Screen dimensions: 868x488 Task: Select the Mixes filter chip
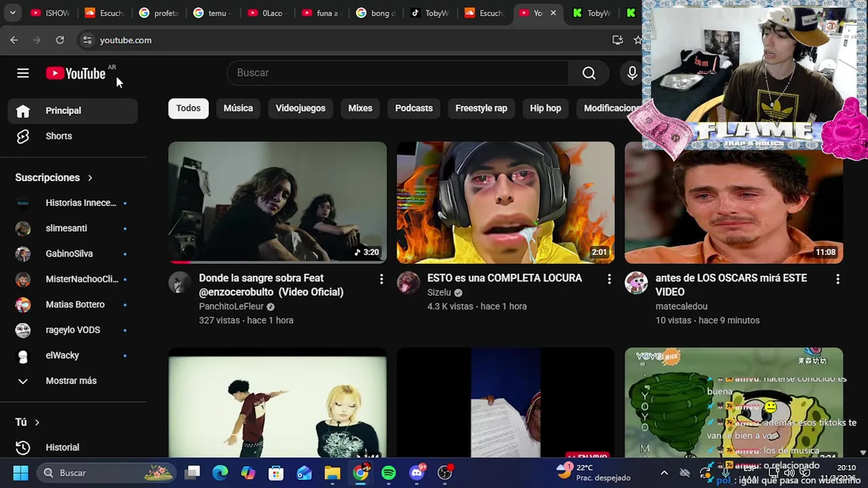360,108
